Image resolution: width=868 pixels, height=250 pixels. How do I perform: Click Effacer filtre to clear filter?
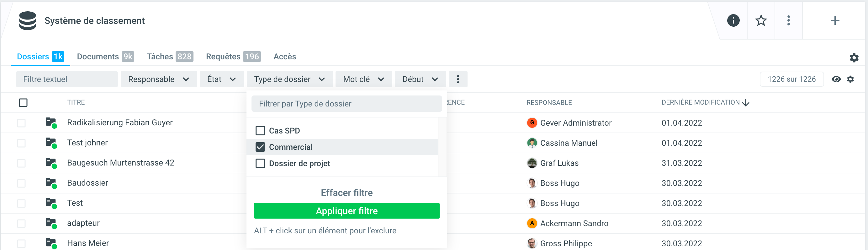347,193
